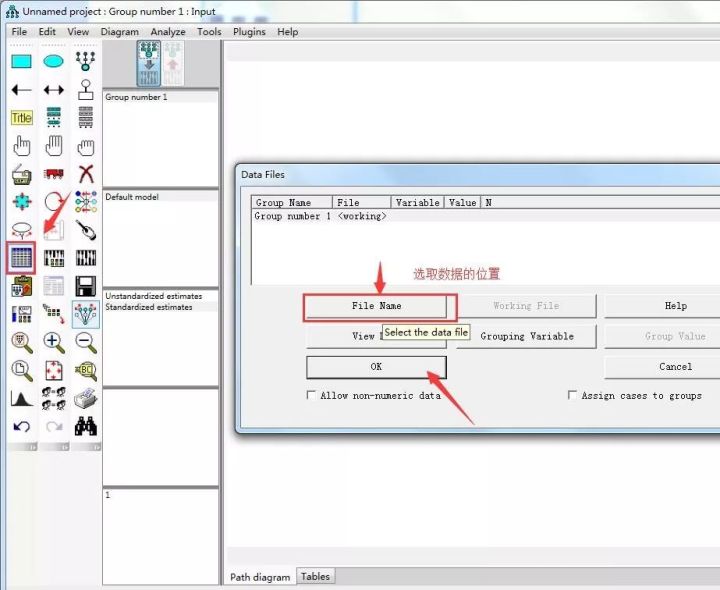Select the move parameter values tool

click(x=21, y=230)
